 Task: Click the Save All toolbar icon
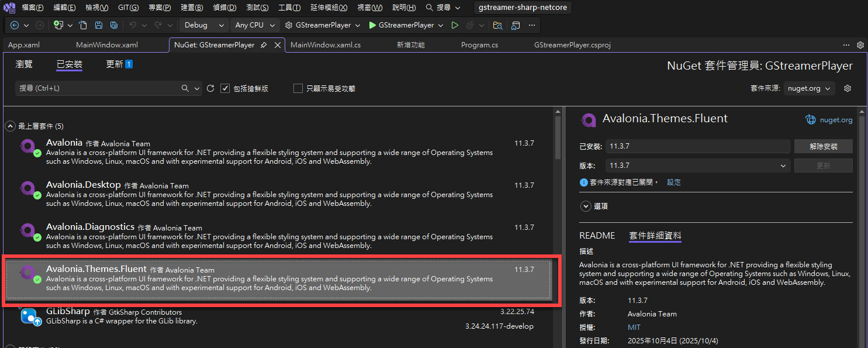click(113, 25)
